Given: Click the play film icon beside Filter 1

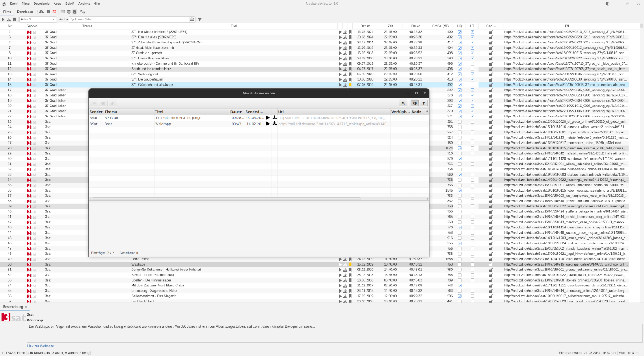Looking at the screenshot, I should (x=3, y=20).
